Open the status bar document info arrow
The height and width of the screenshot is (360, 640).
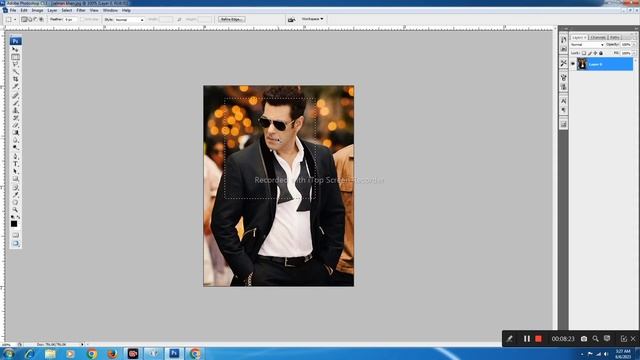(82, 344)
